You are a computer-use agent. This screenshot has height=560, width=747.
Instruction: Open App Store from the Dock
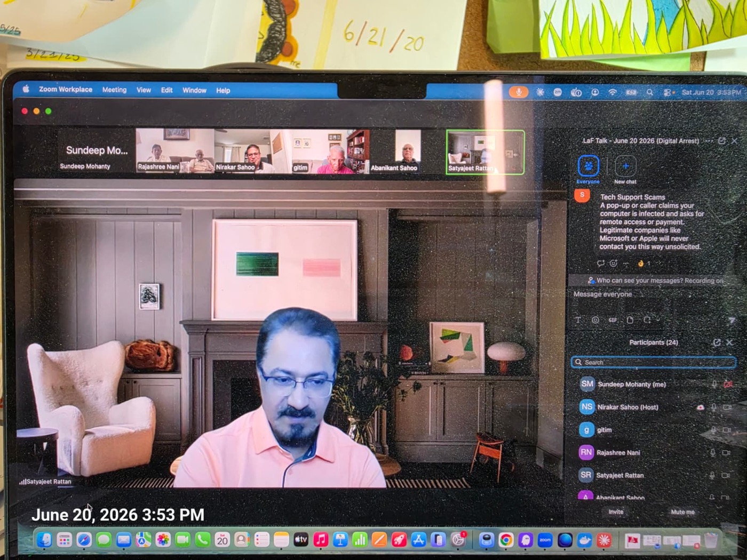click(419, 540)
